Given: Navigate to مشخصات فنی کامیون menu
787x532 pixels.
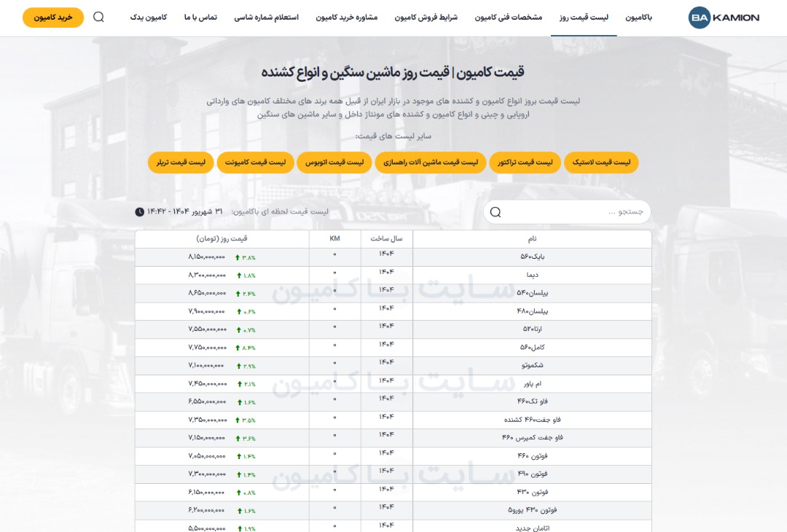Looking at the screenshot, I should pyautogui.click(x=509, y=17).
